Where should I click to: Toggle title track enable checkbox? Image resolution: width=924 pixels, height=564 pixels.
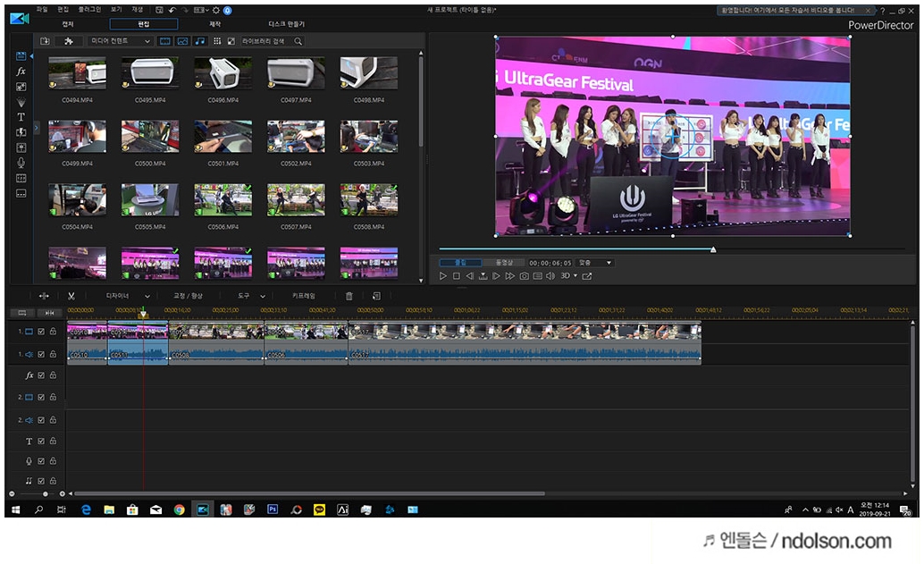41,441
